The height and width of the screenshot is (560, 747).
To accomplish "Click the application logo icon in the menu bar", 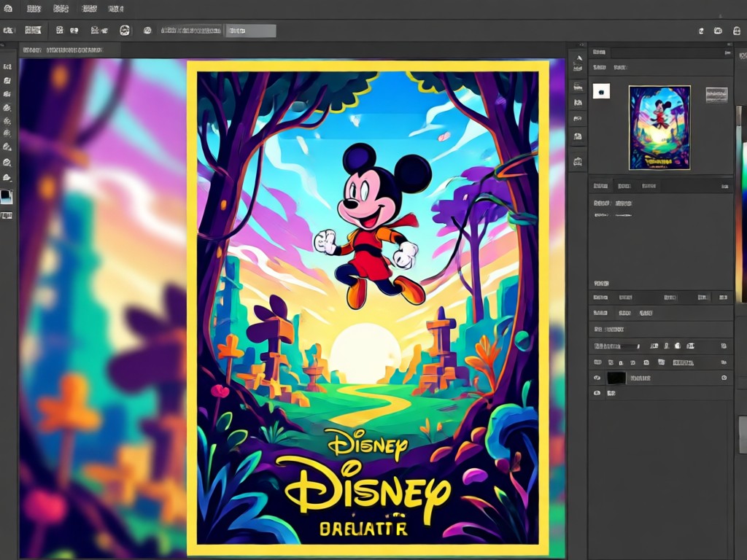I will [x=8, y=9].
